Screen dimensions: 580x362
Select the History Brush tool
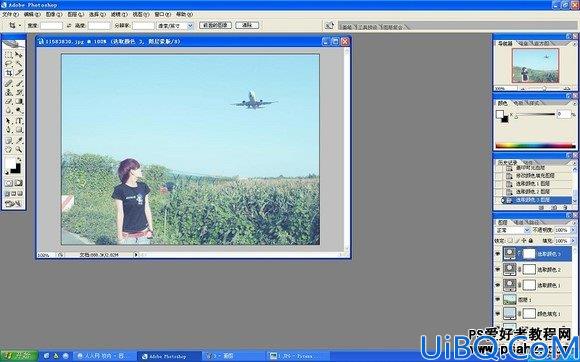point(19,92)
